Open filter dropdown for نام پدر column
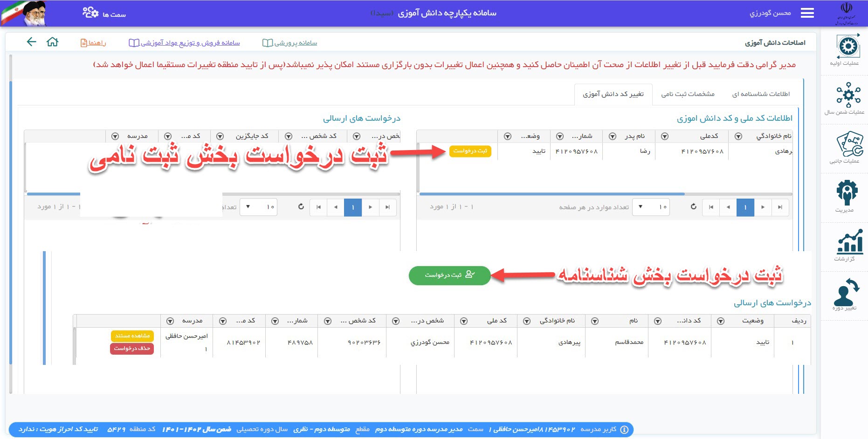Screen dimensions: 868x439 coord(612,137)
